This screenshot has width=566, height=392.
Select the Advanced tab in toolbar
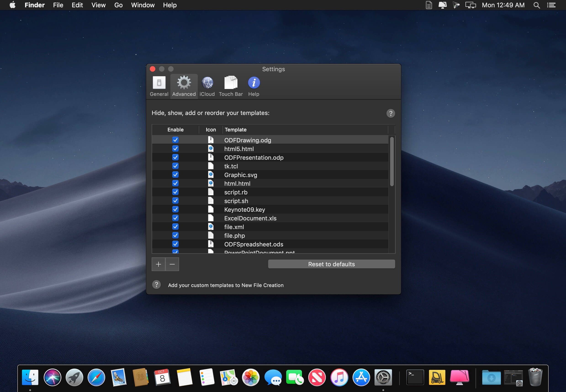tap(184, 86)
